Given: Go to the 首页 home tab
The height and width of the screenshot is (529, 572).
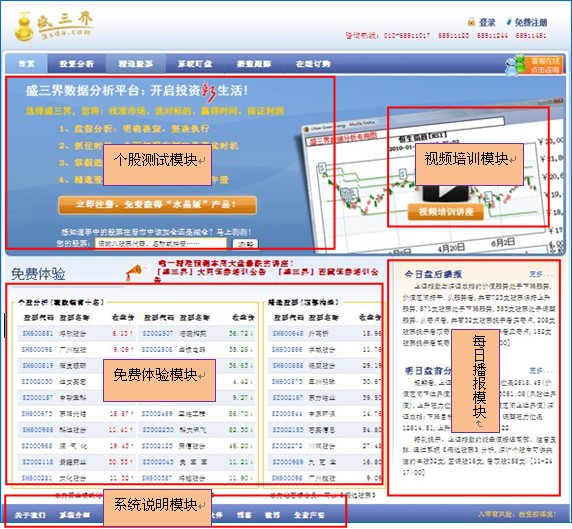Looking at the screenshot, I should click(27, 64).
